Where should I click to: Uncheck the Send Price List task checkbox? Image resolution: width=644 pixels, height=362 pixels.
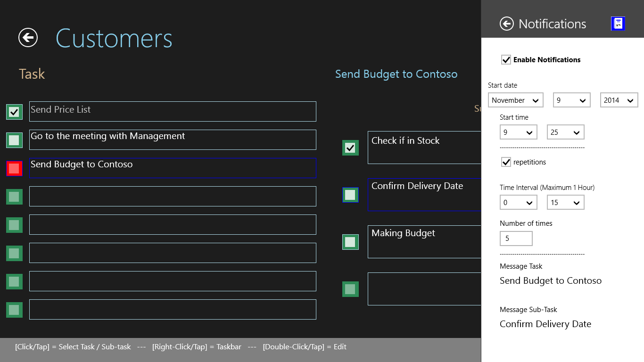pos(14,112)
